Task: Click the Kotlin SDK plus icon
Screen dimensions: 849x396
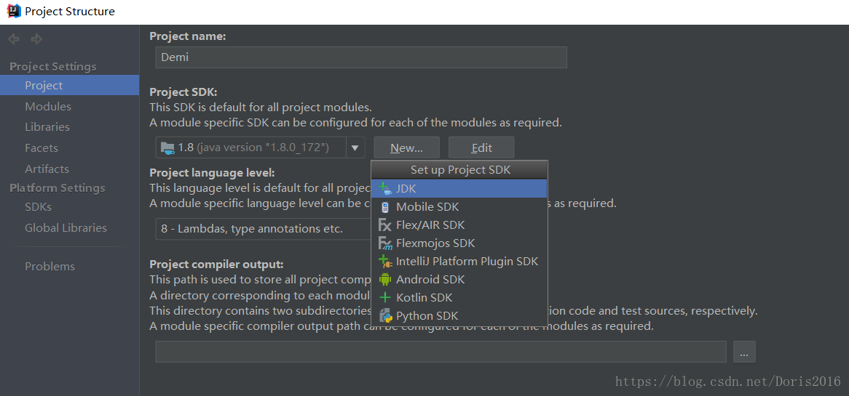Action: click(385, 297)
